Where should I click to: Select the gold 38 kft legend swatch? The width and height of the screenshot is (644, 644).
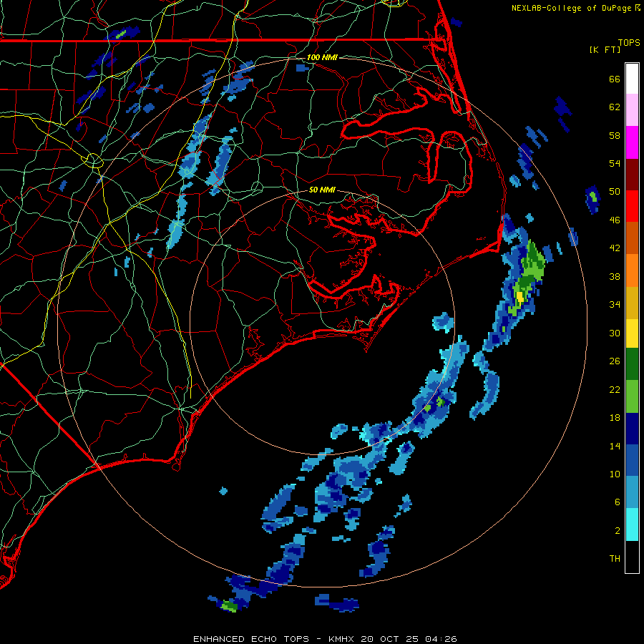pyautogui.click(x=632, y=303)
